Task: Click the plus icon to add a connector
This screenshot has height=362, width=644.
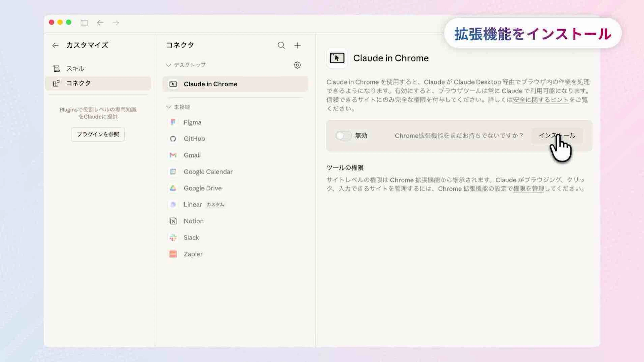Action: [x=297, y=45]
